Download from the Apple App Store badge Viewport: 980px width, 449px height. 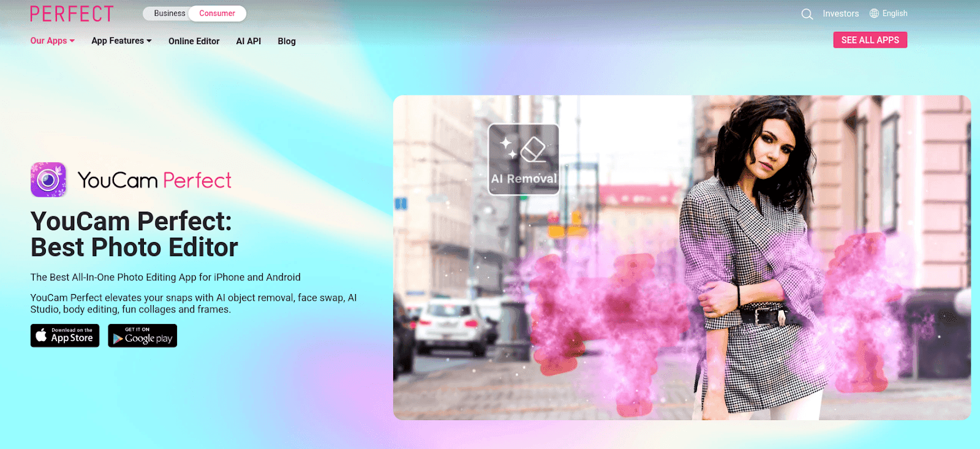[65, 336]
